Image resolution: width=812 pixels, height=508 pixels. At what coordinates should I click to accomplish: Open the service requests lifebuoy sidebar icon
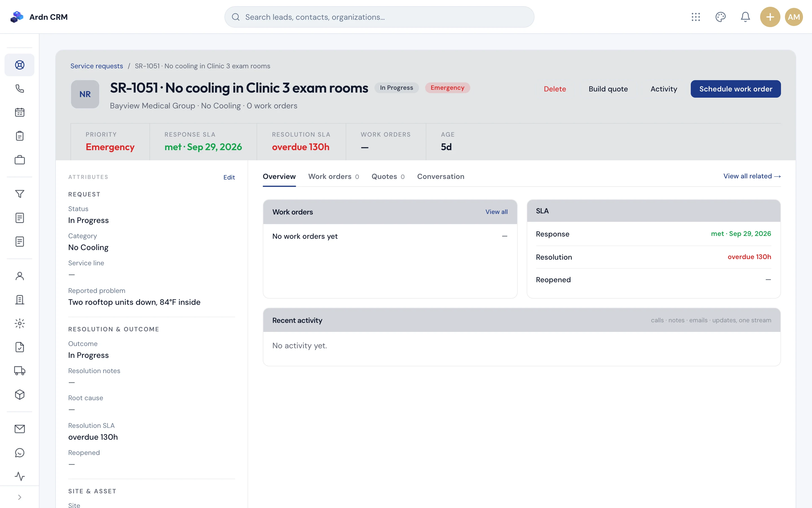[x=19, y=65]
